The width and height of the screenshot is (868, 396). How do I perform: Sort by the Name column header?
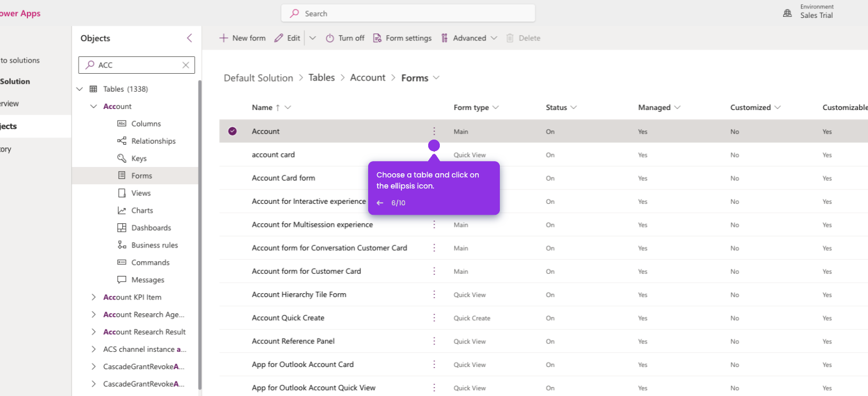(262, 107)
